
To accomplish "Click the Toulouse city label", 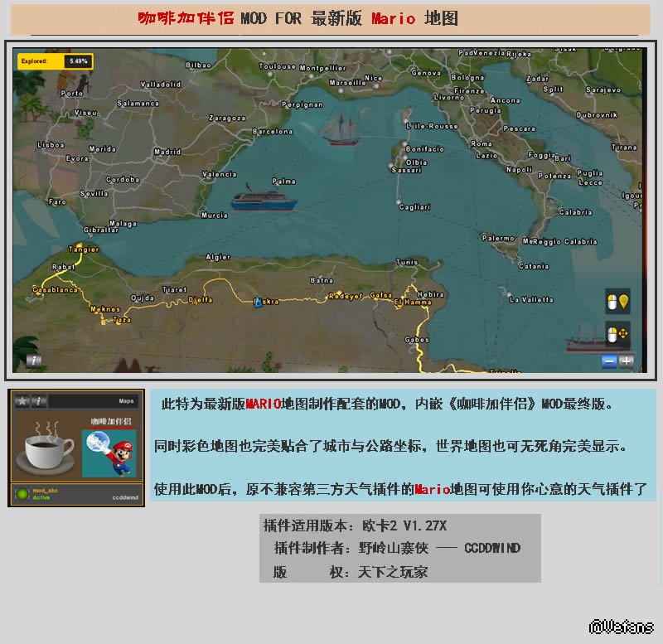I will pos(277,66).
